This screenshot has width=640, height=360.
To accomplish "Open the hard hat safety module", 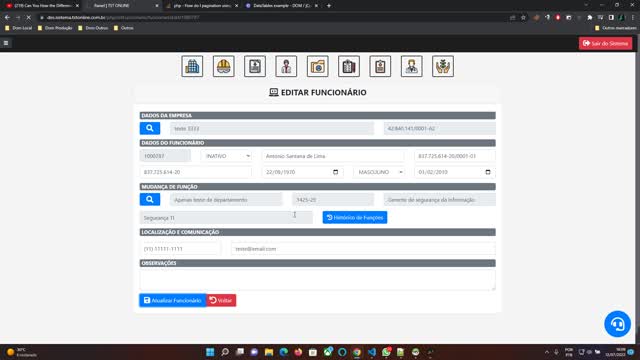I will (x=224, y=66).
